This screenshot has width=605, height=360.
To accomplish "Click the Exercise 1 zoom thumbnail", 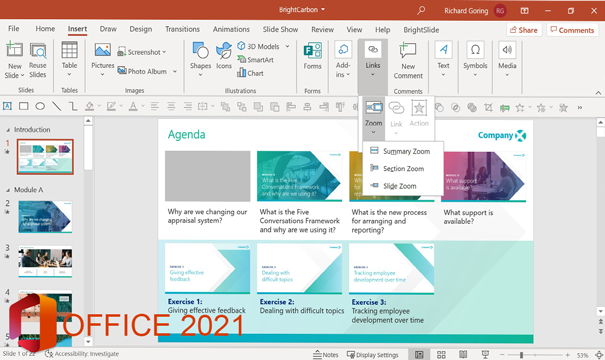I will (208, 269).
